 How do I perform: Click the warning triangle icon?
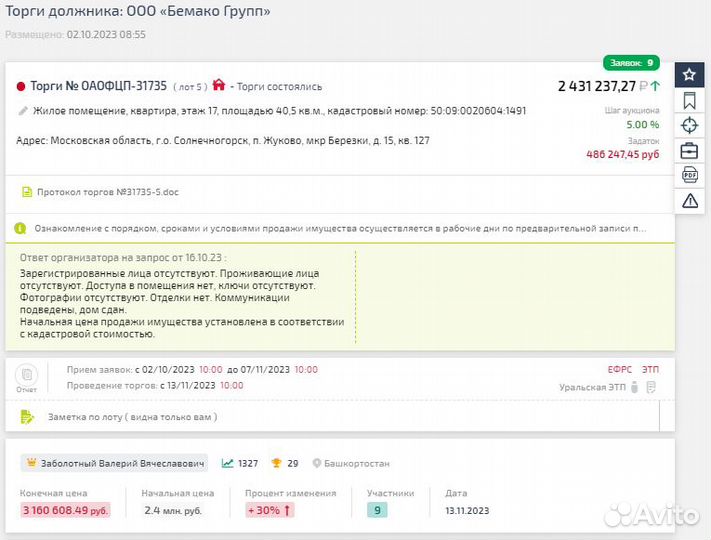[x=689, y=201]
